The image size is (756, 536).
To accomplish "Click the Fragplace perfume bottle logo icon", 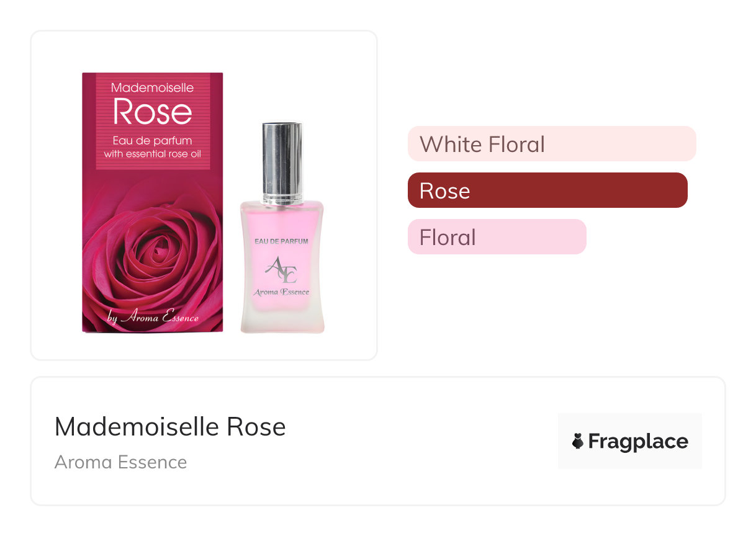I will [x=578, y=441].
